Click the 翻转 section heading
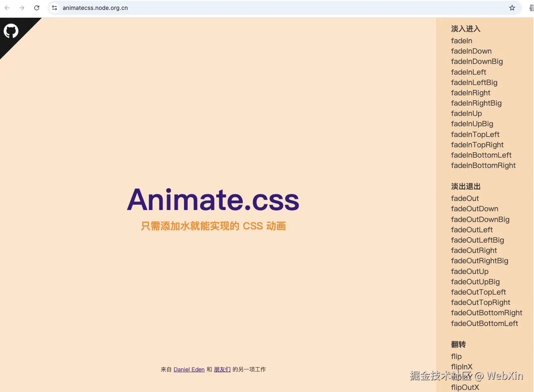Image resolution: width=534 pixels, height=392 pixels. tap(458, 345)
